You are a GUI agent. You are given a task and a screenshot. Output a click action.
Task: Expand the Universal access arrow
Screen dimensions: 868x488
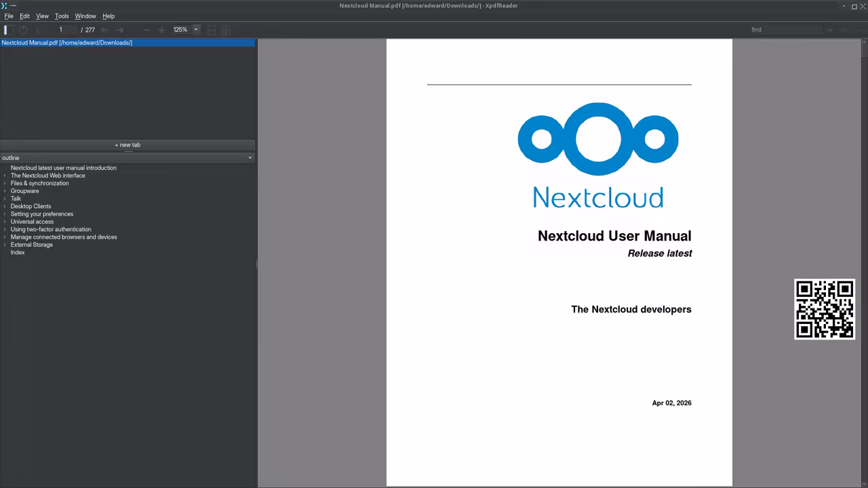click(5, 222)
